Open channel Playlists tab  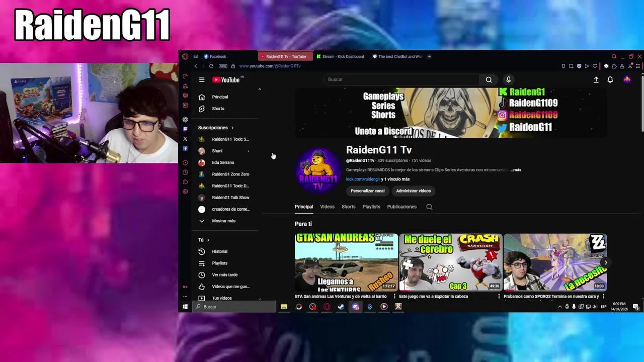click(371, 207)
